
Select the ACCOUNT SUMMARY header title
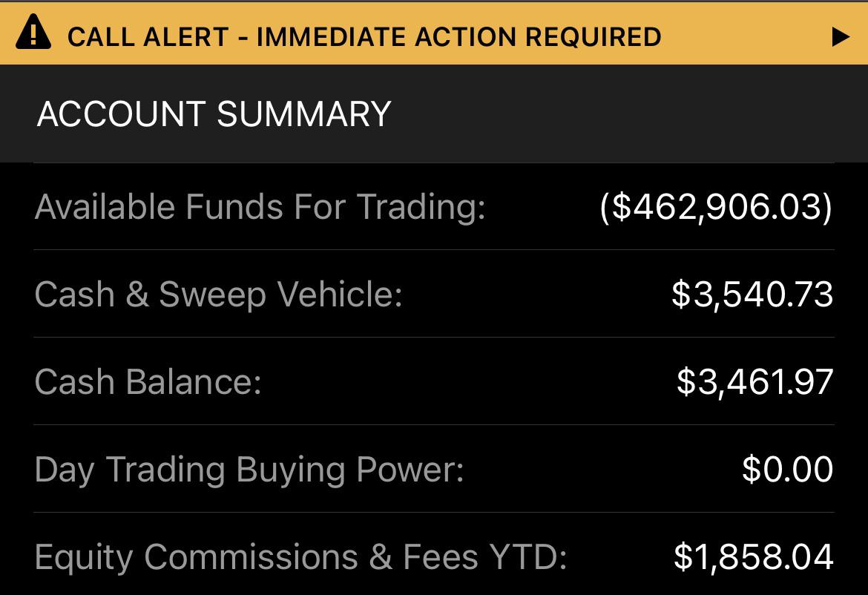click(x=214, y=114)
